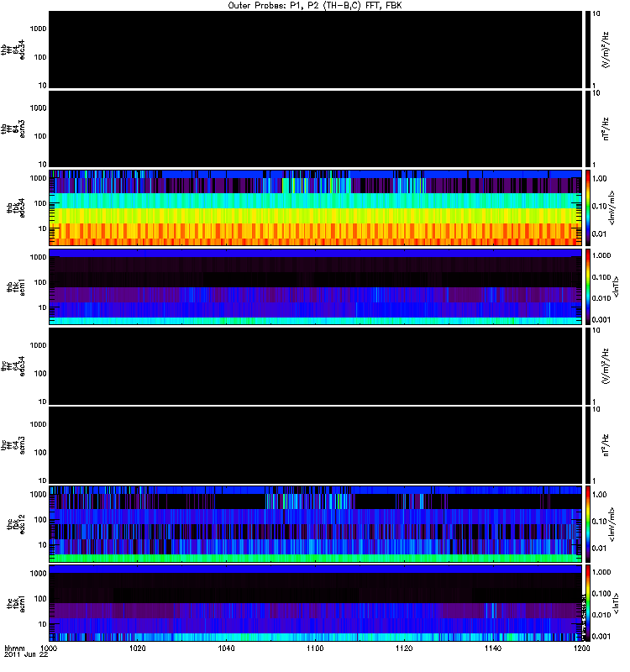Click the (V/m)²/Hz units label of top panel
This screenshot has width=630, height=672.
click(605, 50)
